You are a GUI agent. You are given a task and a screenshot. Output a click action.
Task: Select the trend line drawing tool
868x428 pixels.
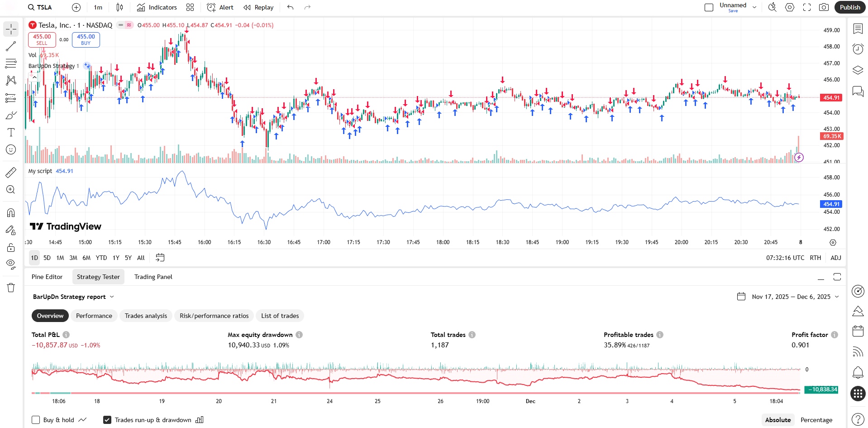click(x=11, y=46)
